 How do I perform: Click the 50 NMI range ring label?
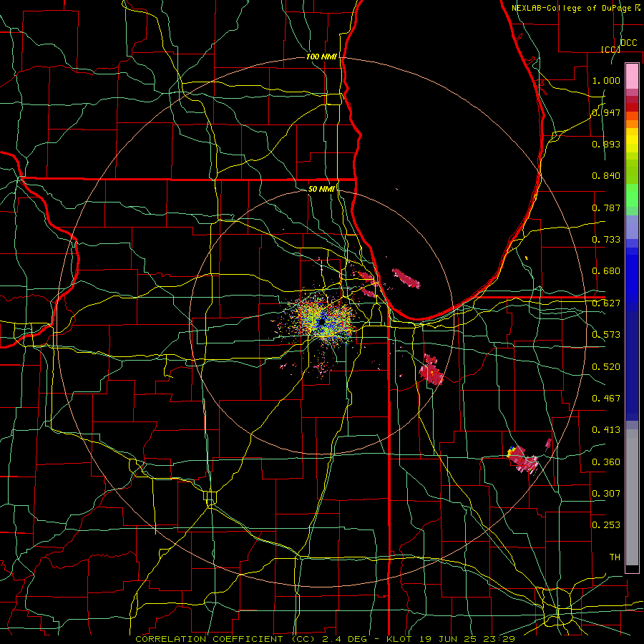(321, 189)
